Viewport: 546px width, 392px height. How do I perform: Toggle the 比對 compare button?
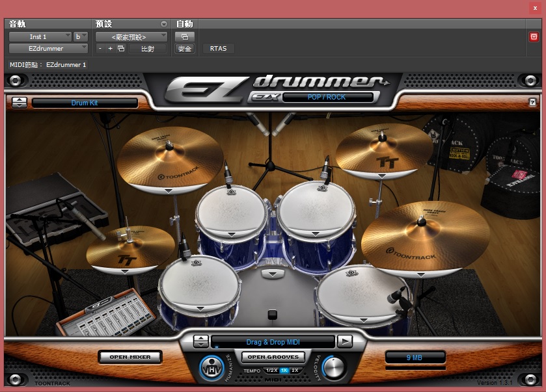click(x=147, y=49)
